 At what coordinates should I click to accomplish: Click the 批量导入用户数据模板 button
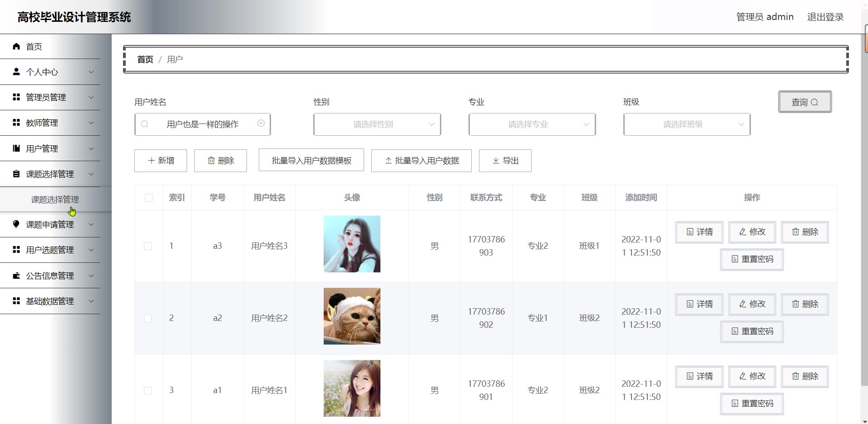point(311,161)
